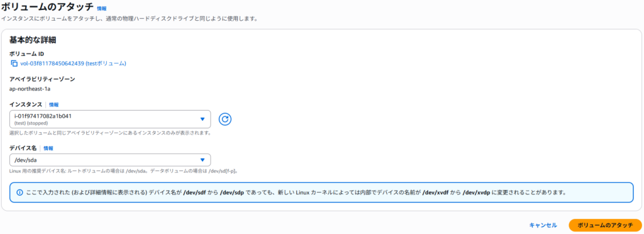The width and height of the screenshot is (644, 234).
Task: Open the /dev/sda device name selector
Action: coord(110,160)
